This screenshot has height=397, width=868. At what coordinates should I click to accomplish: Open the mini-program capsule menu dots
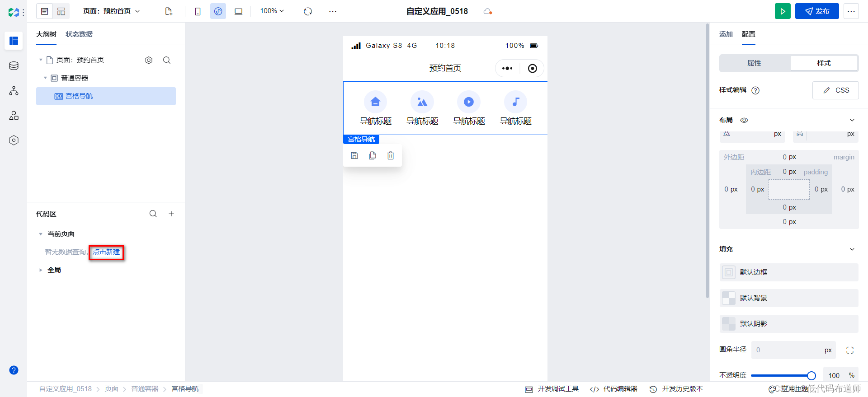[507, 68]
